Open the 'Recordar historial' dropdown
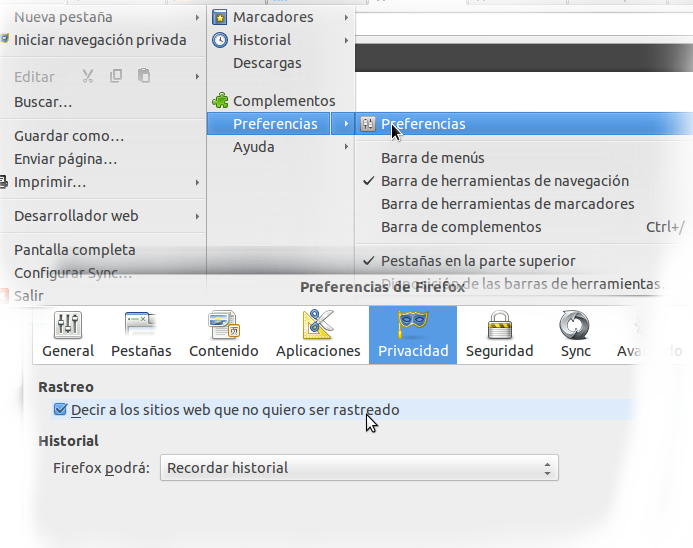The image size is (693, 548). [x=359, y=468]
